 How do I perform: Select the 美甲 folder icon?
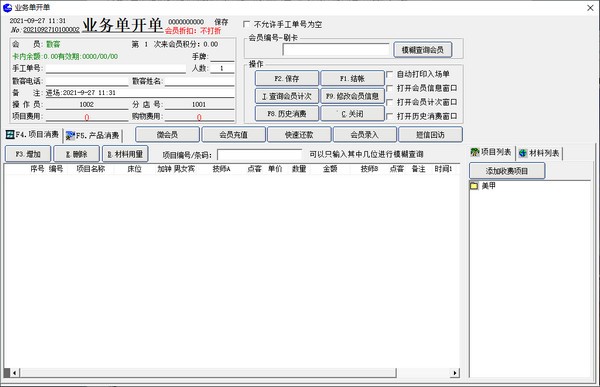tap(474, 186)
